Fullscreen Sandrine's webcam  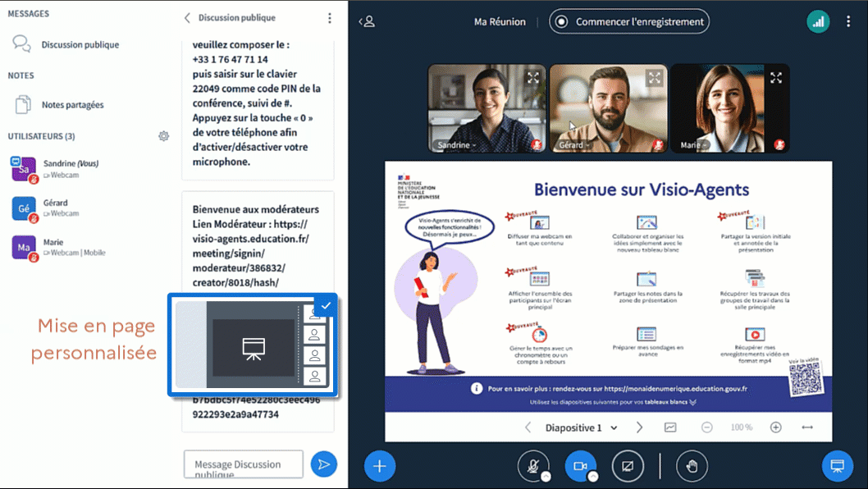coord(533,78)
